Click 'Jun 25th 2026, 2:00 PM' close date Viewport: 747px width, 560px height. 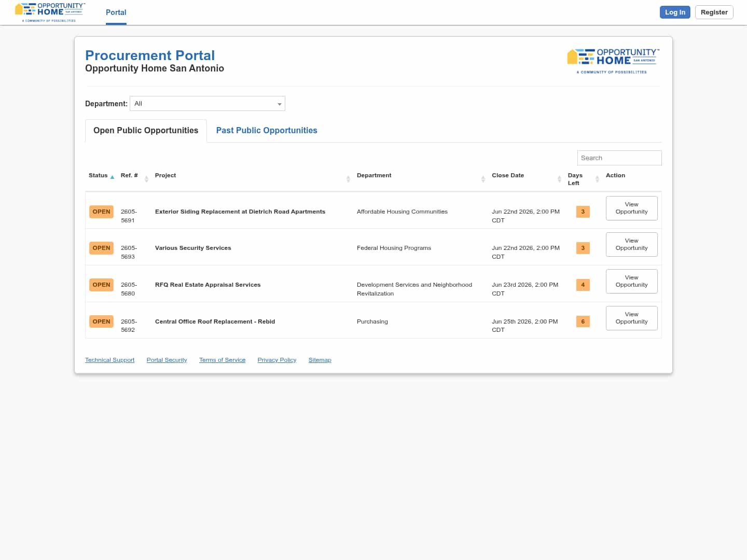click(525, 326)
